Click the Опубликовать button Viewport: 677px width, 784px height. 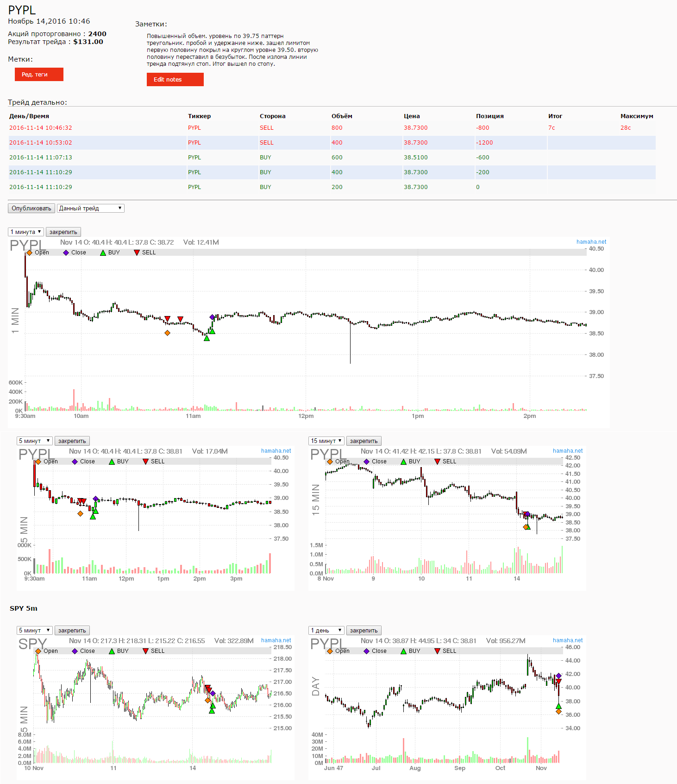click(31, 209)
